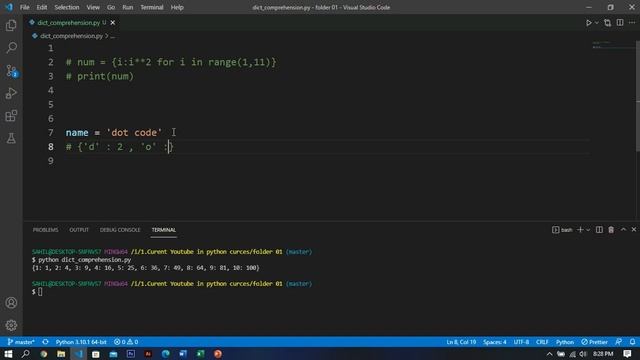Close the terminal panel

[634, 230]
